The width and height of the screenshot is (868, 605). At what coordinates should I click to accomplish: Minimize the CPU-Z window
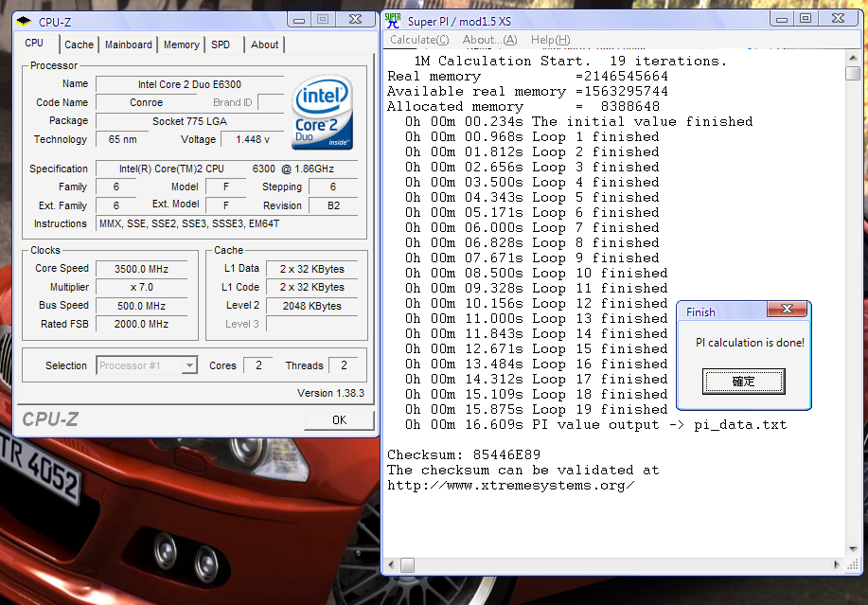pos(299,20)
